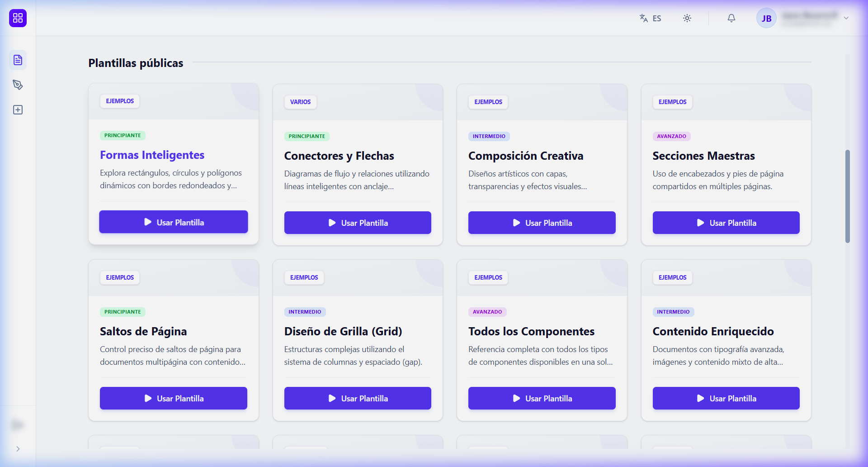Use the Formas Inteligentes template
The height and width of the screenshot is (467, 868).
[x=174, y=222]
